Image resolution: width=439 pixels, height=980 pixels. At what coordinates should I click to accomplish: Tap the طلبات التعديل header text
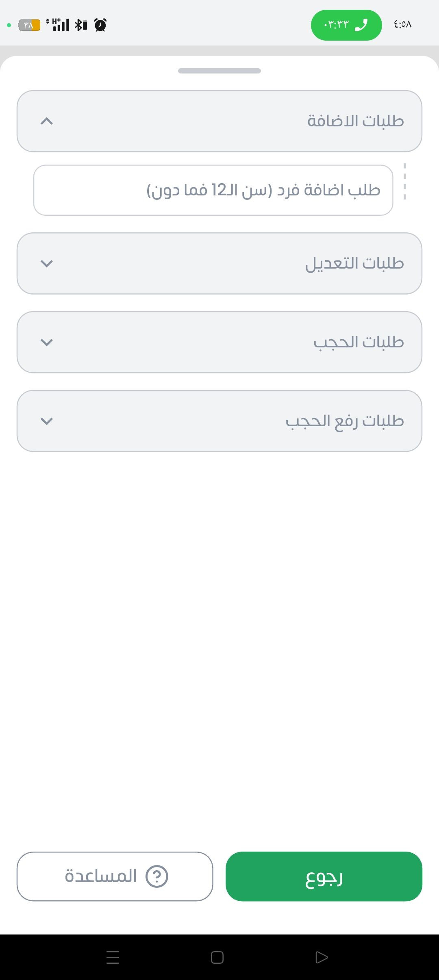(x=354, y=263)
